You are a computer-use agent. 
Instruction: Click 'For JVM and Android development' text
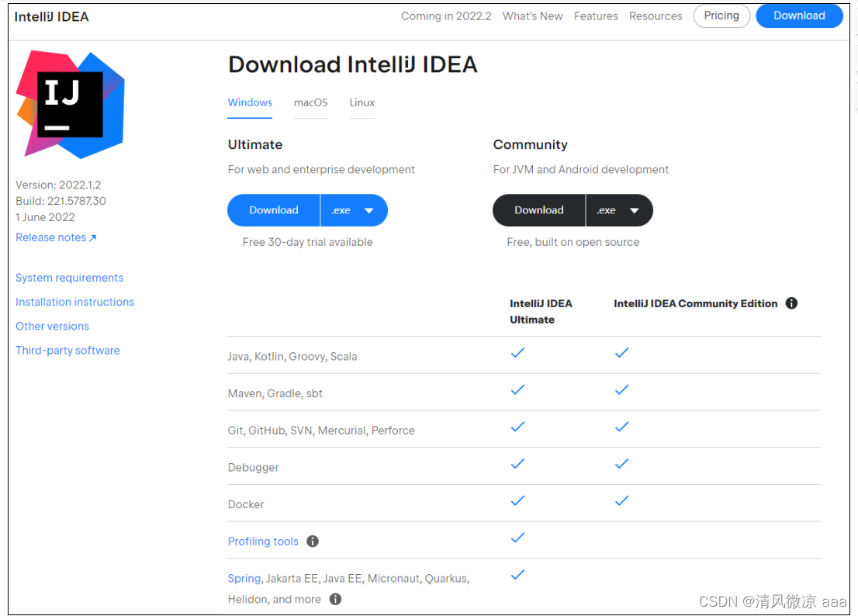coord(580,170)
